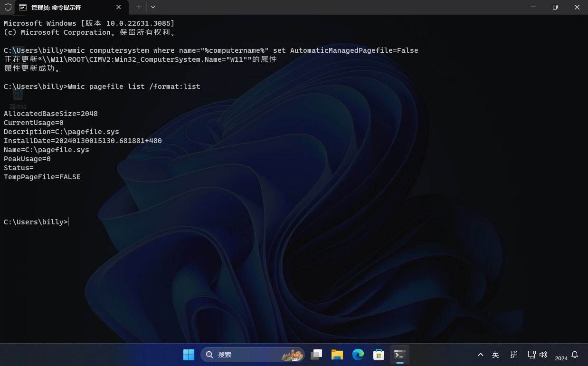This screenshot has height=366, width=588.
Task: Toggle input language via 英 indicator
Action: coord(496,355)
